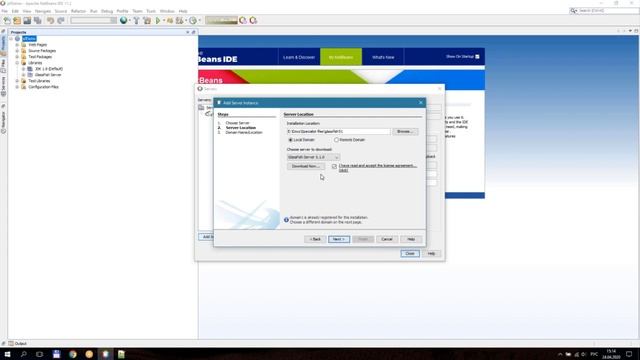
Task: Open the Windows Start menu
Action: coord(7,354)
